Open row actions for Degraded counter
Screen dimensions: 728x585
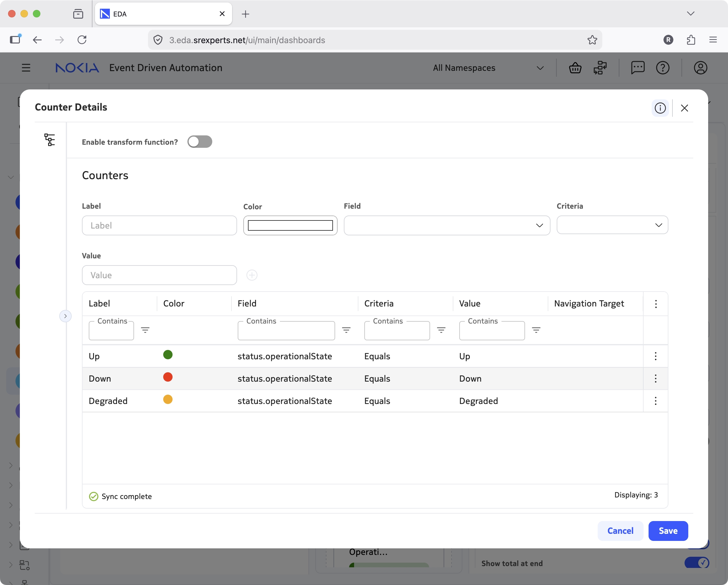(655, 401)
